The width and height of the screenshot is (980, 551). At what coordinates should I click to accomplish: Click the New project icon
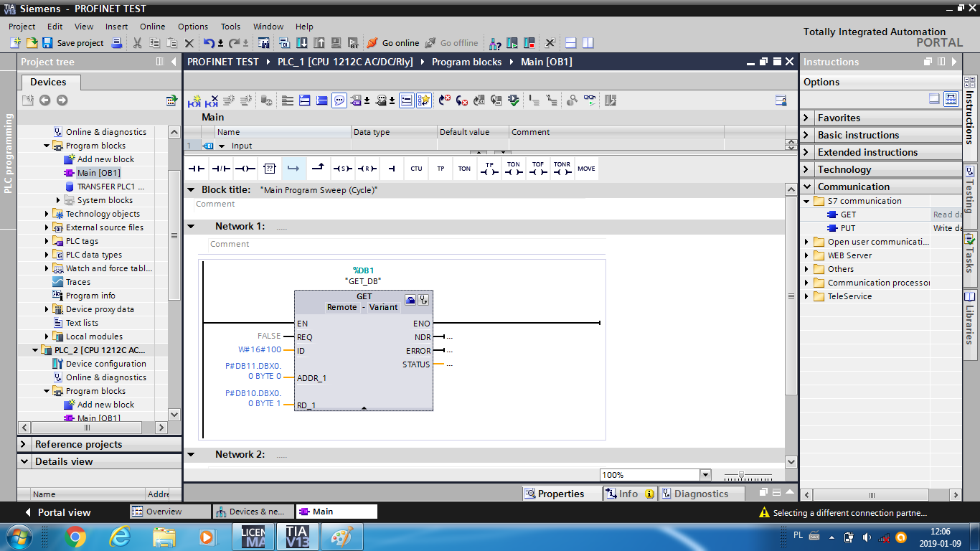[x=15, y=43]
